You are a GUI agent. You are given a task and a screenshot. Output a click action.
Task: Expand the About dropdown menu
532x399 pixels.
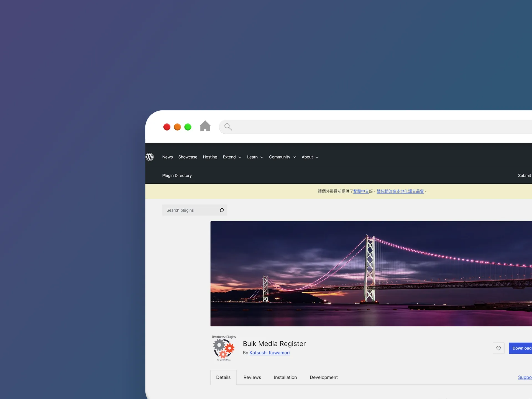(x=310, y=157)
